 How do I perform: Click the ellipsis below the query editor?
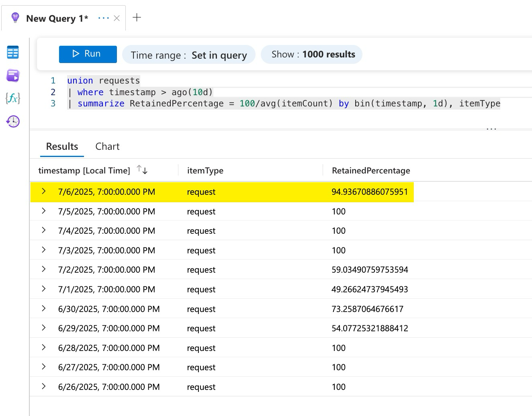(x=491, y=128)
